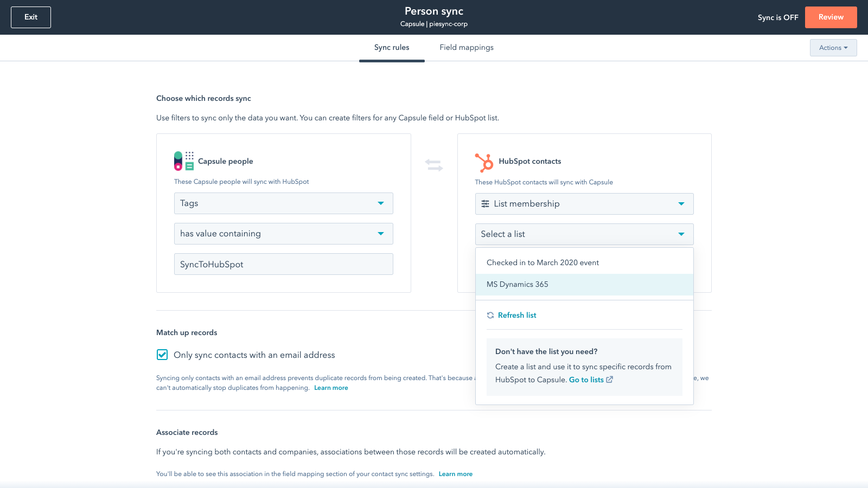Expand the has value containing dropdown
The image size is (868, 488).
click(x=283, y=234)
